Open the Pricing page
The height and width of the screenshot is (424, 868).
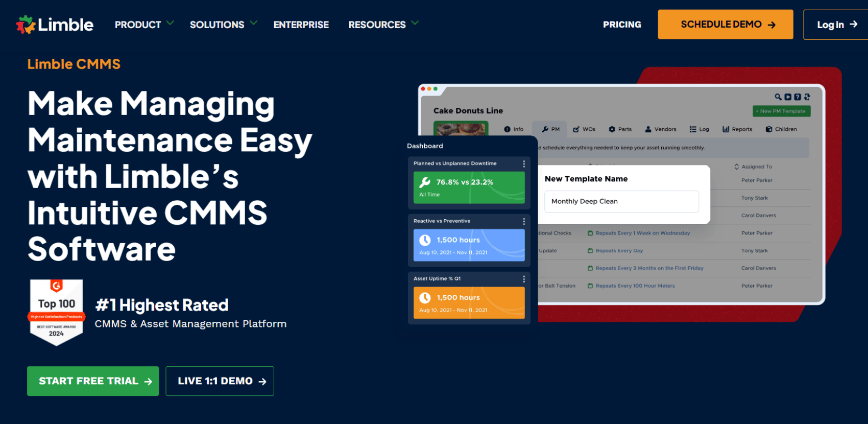pyautogui.click(x=622, y=25)
